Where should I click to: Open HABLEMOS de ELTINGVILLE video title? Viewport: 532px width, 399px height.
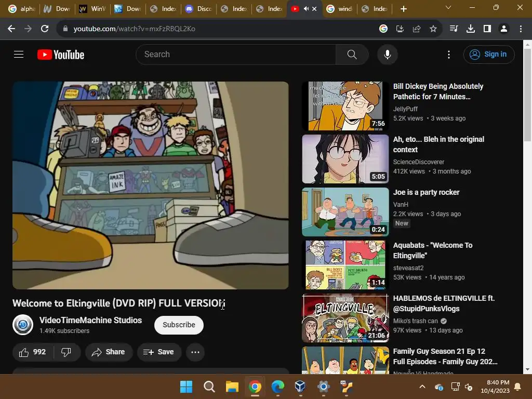click(444, 303)
